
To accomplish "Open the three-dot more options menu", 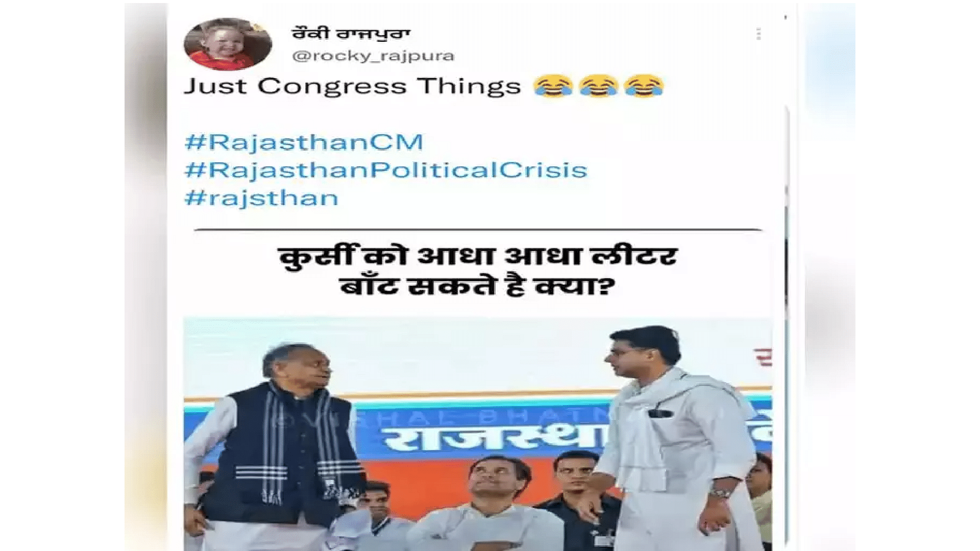I will pyautogui.click(x=758, y=34).
